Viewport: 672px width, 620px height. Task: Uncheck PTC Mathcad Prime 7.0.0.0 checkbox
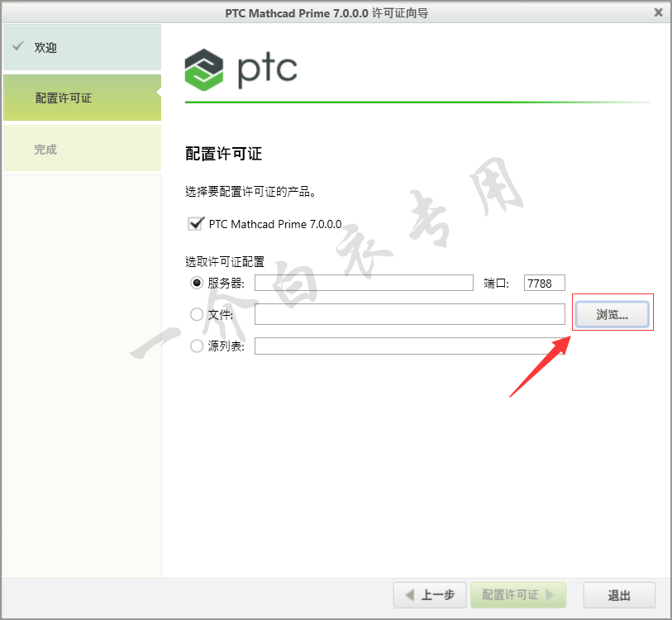click(196, 224)
